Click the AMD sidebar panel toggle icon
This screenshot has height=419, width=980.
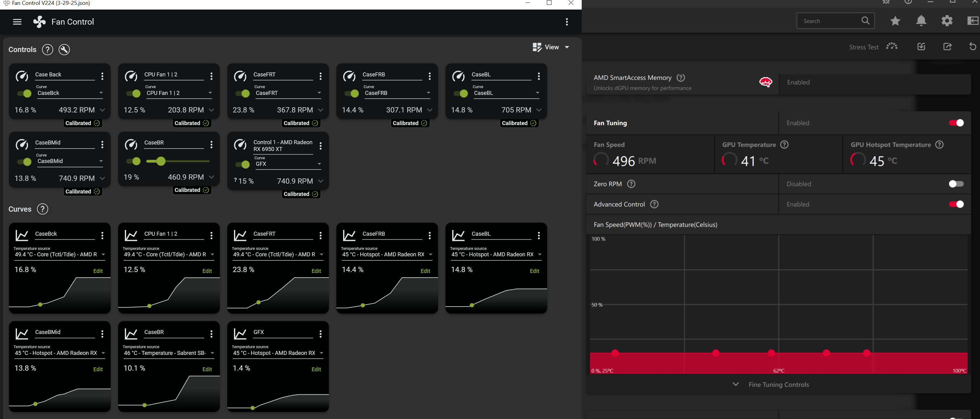tap(973, 21)
